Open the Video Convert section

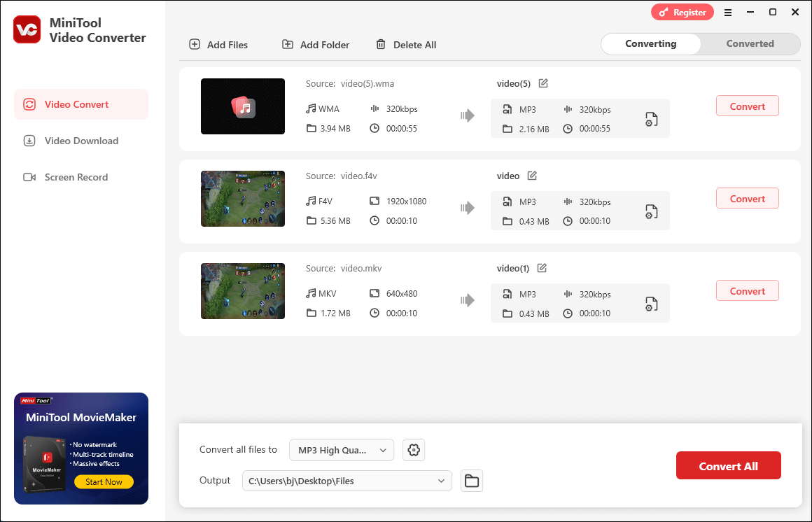(x=81, y=104)
